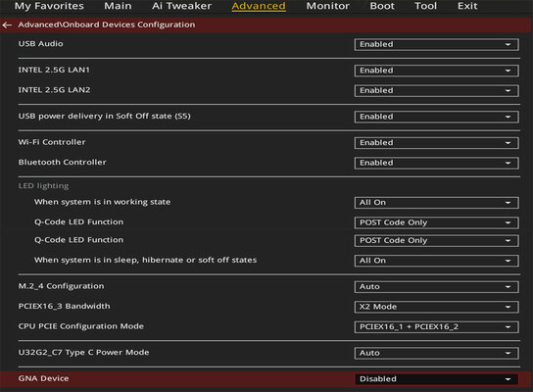Viewport: 533px width, 392px height.
Task: Open sleep/hibernate LED lighting All On dropdown
Action: coord(436,261)
